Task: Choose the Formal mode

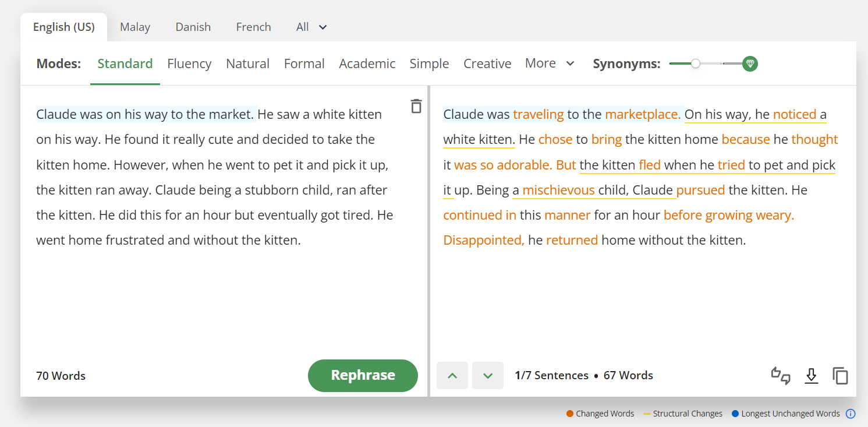Action: click(304, 63)
